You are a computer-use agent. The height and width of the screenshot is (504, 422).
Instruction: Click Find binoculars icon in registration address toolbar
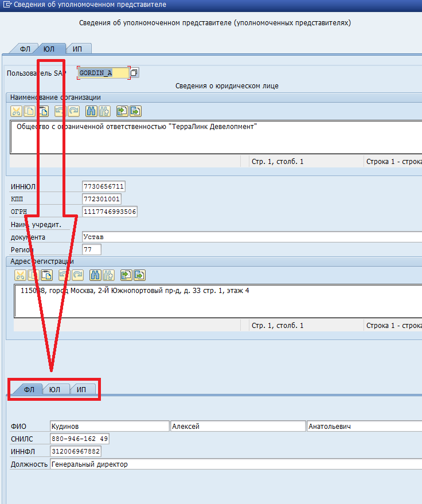95,275
